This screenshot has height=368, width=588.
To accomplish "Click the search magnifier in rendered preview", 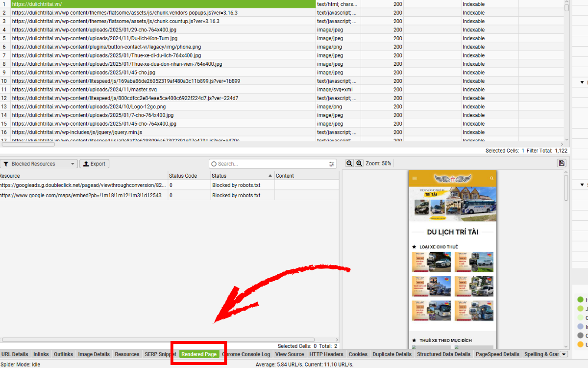I will coord(491,179).
